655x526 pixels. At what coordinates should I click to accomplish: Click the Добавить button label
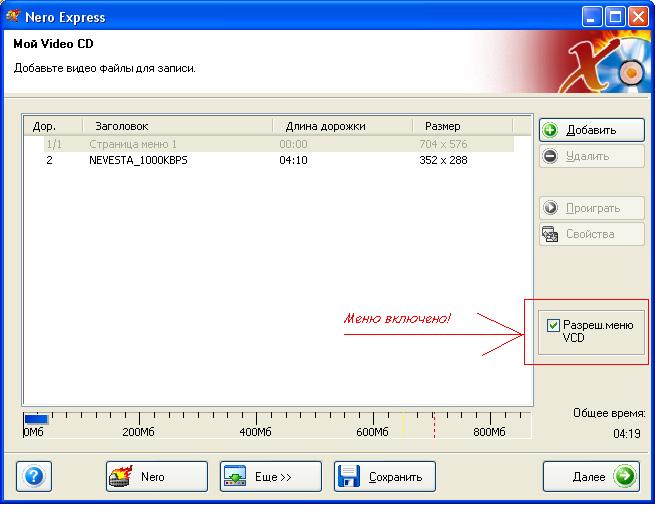[x=591, y=130]
